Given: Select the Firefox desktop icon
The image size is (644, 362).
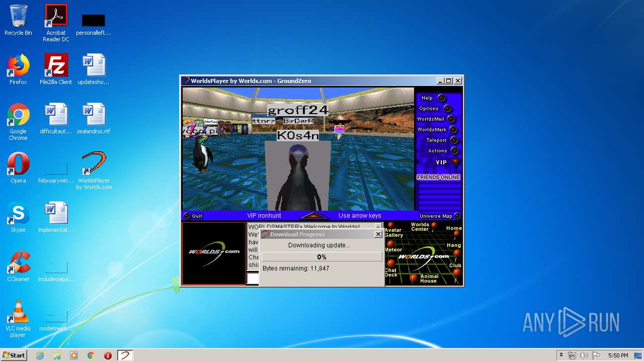Looking at the screenshot, I should [18, 69].
